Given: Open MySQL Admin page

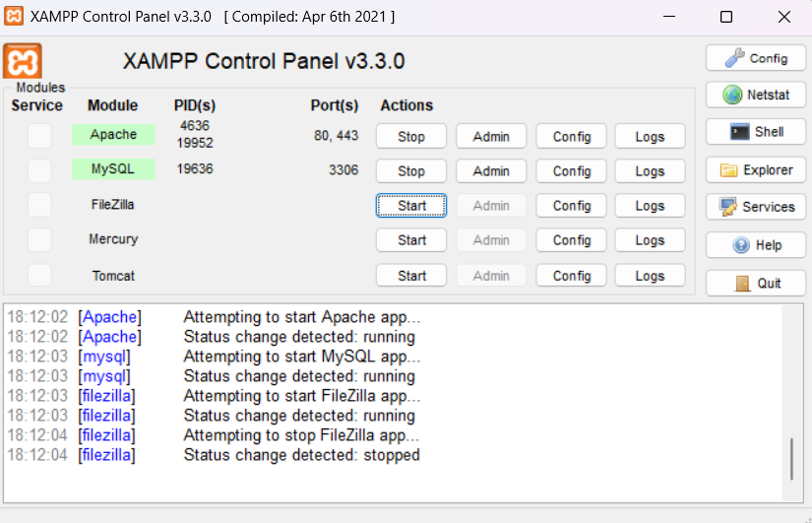Looking at the screenshot, I should (491, 171).
